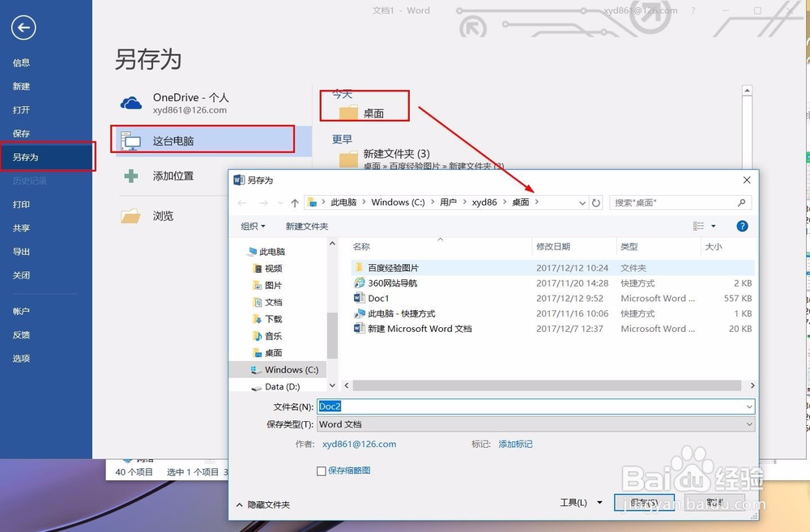Select the 360网站导航 shortcut icon
This screenshot has height=532, width=810.
coord(359,283)
